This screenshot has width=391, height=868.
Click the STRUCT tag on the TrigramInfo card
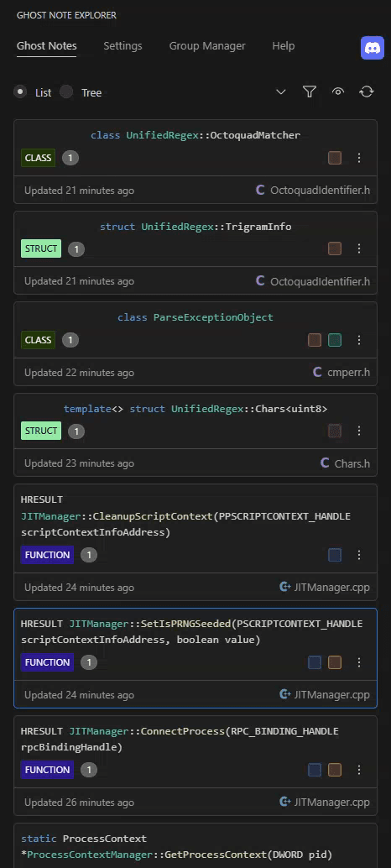coord(41,248)
